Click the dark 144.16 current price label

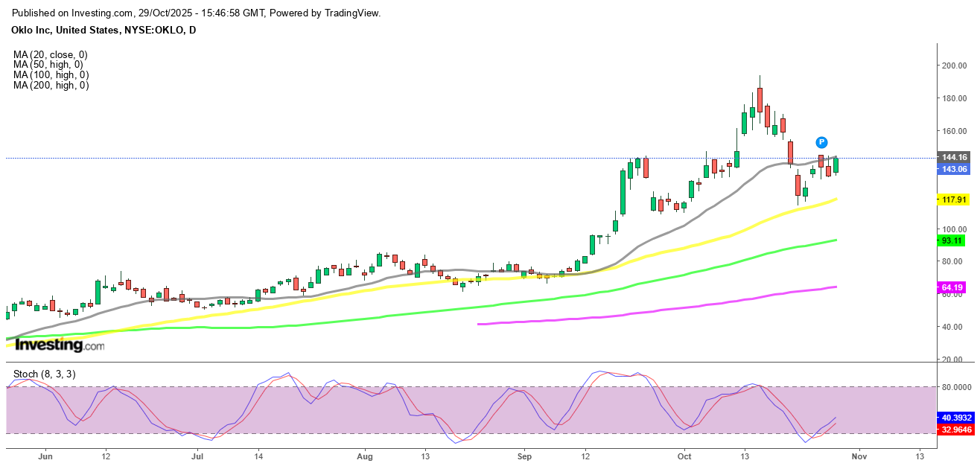[x=954, y=157]
